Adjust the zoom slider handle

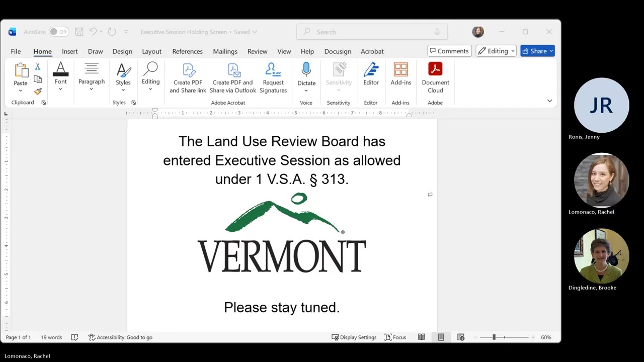(x=494, y=337)
